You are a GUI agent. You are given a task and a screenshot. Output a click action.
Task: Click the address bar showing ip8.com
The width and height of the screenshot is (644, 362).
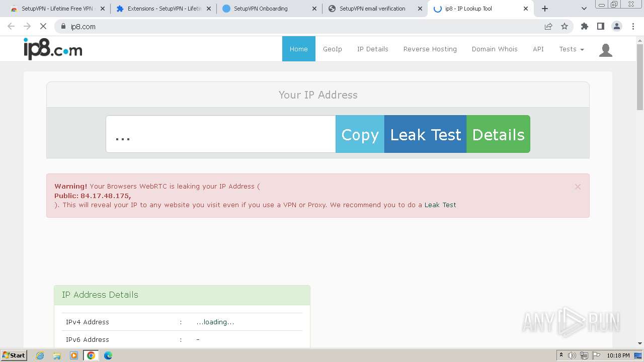(x=302, y=27)
